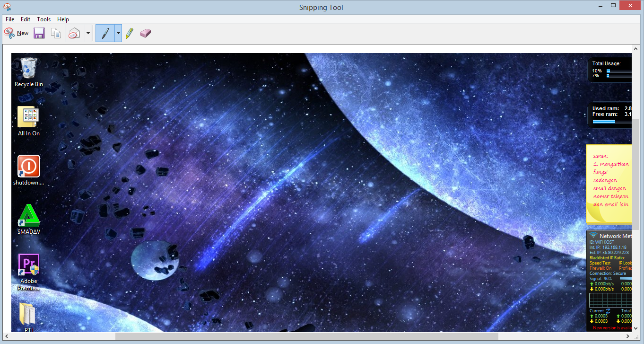Click the horizontal scrollbar thumb
Viewport: 644px width, 344px height.
pyautogui.click(x=306, y=336)
